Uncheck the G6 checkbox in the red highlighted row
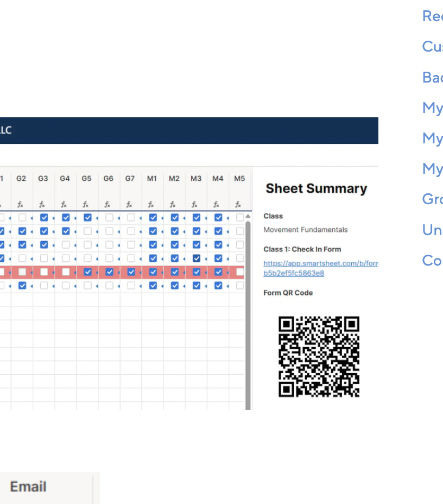Viewport: 443px width, 504px height. click(109, 272)
